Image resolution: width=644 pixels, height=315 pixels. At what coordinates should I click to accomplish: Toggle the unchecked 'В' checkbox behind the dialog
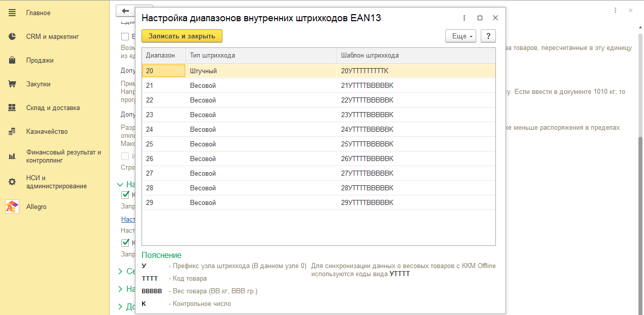(125, 36)
